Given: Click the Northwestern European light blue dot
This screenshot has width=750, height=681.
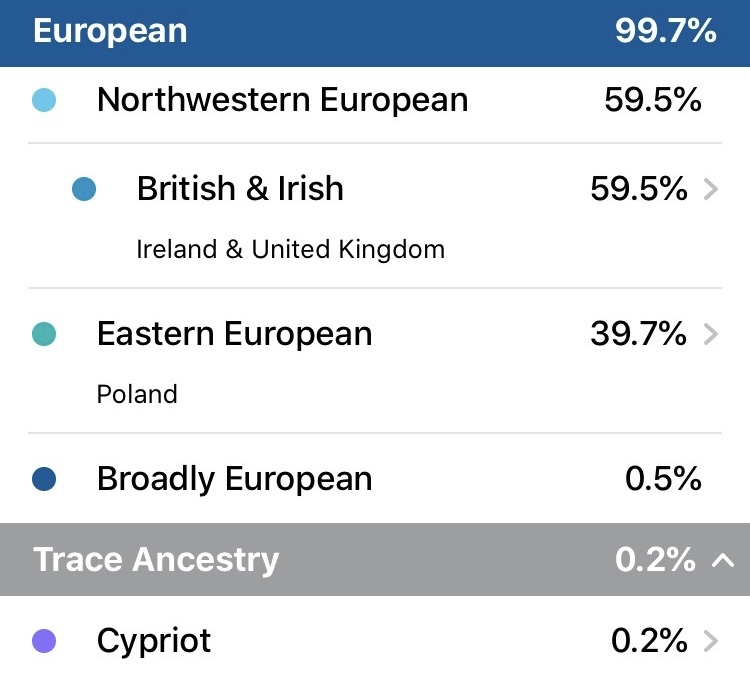Looking at the screenshot, I should (44, 100).
